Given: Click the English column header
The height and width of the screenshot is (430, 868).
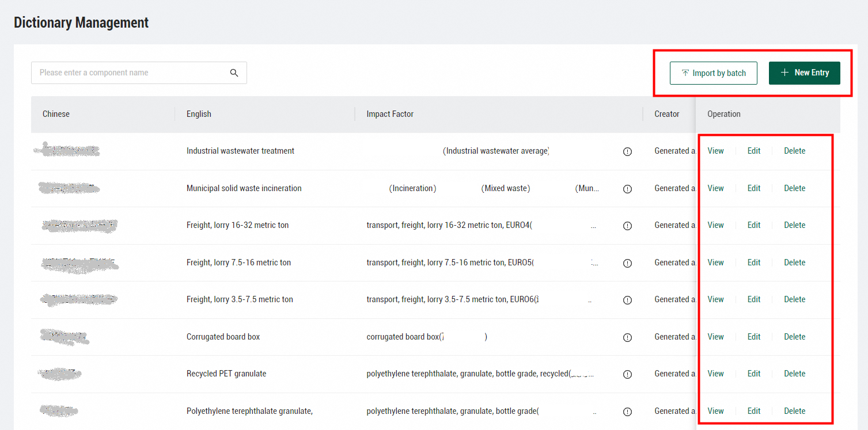Looking at the screenshot, I should click(199, 114).
